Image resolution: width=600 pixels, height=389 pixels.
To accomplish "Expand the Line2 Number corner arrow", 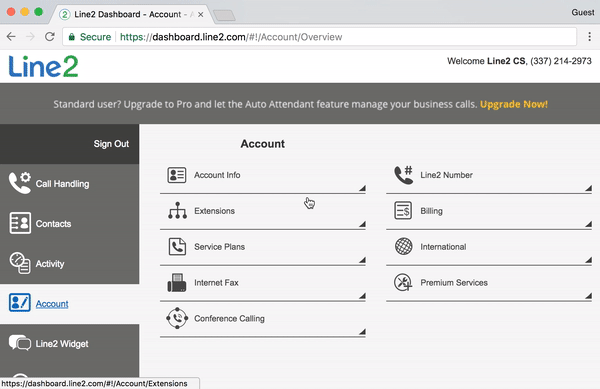I will [589, 188].
